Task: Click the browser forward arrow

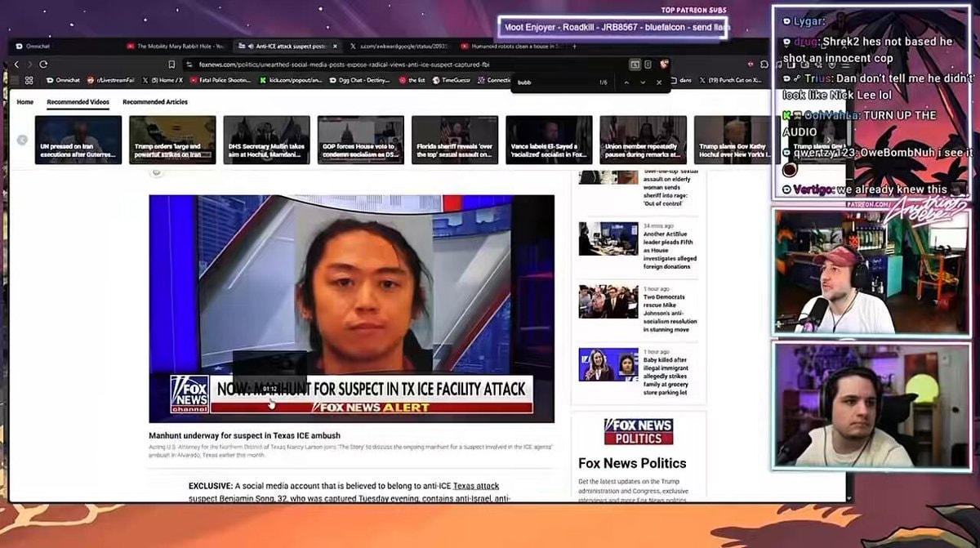Action: click(x=29, y=65)
